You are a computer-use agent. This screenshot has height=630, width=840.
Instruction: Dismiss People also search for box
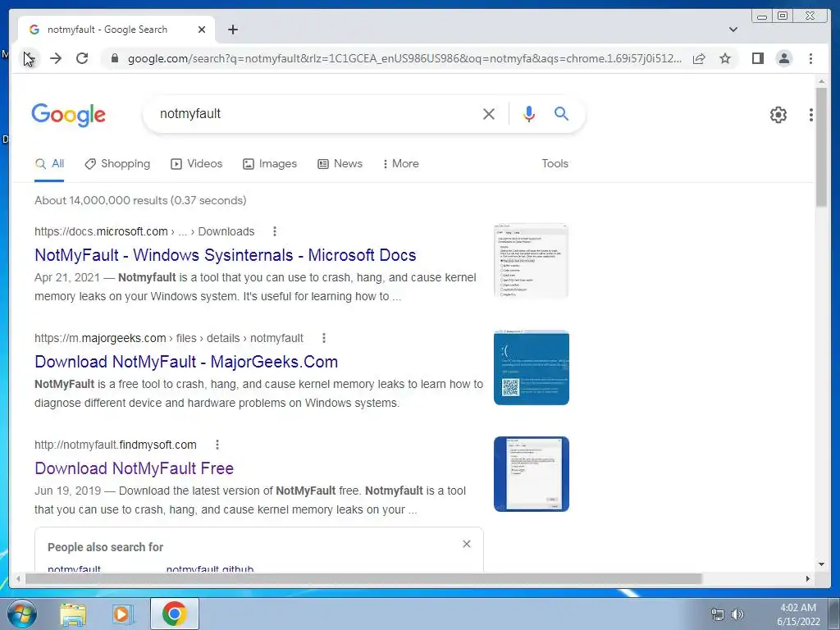tap(467, 544)
